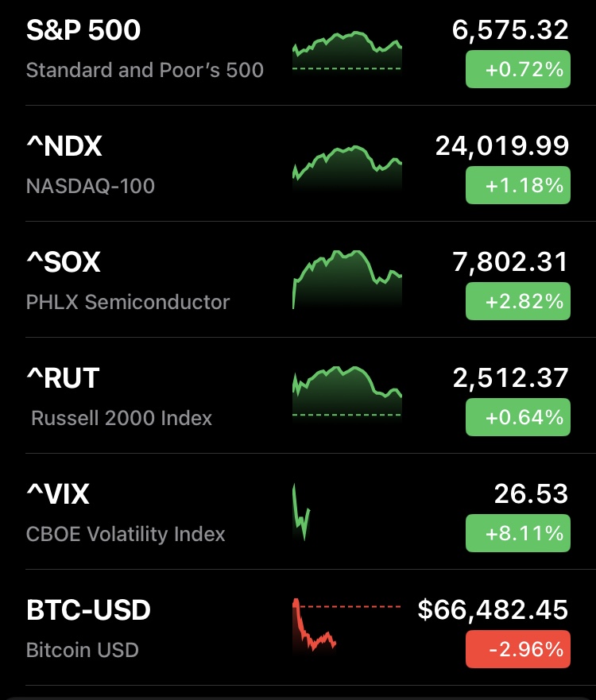Open the BTC-USD ticker symbol
The height and width of the screenshot is (700, 596).
pos(88,611)
